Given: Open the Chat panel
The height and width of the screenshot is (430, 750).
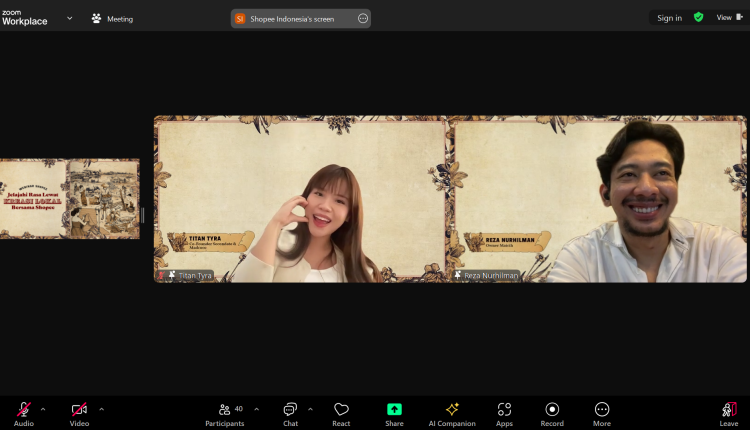Looking at the screenshot, I should pos(290,410).
